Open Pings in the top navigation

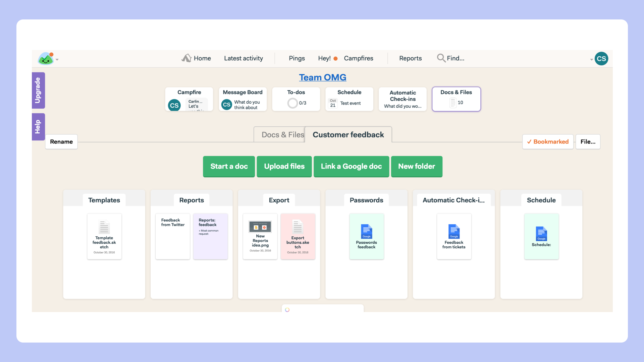click(x=297, y=58)
